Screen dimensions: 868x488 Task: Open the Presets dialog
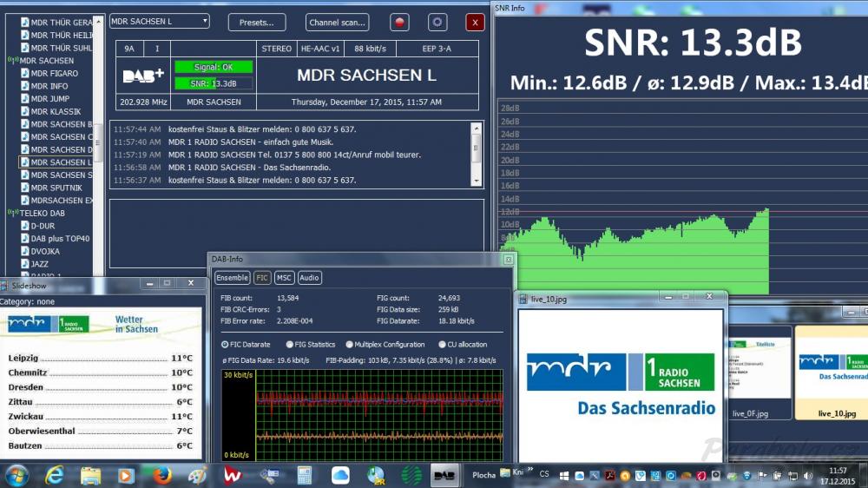pyautogui.click(x=257, y=23)
